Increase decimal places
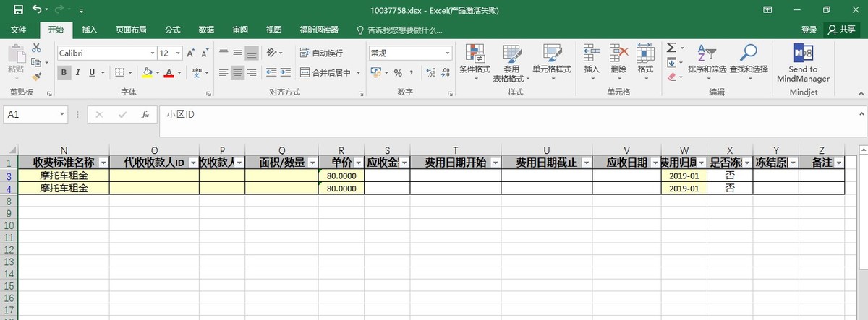 [x=431, y=73]
